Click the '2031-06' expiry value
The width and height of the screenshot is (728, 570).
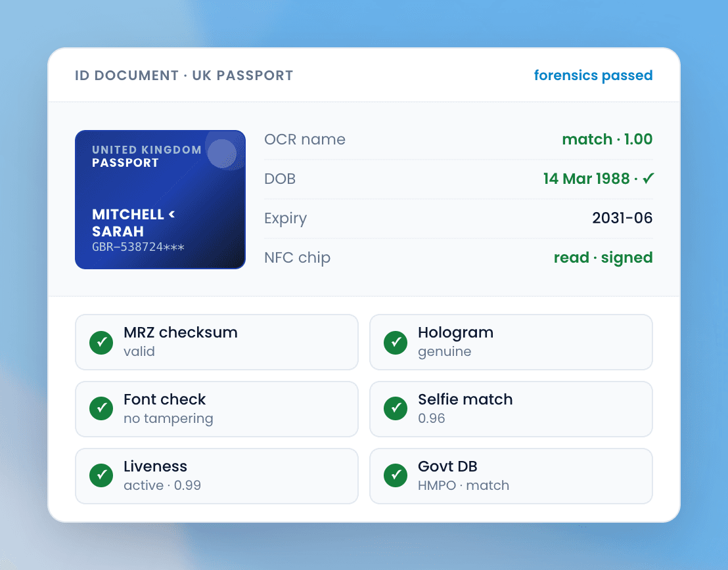point(622,218)
